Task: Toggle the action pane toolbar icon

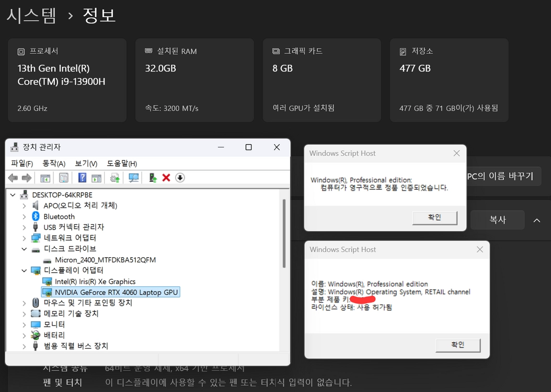Action: click(96, 178)
